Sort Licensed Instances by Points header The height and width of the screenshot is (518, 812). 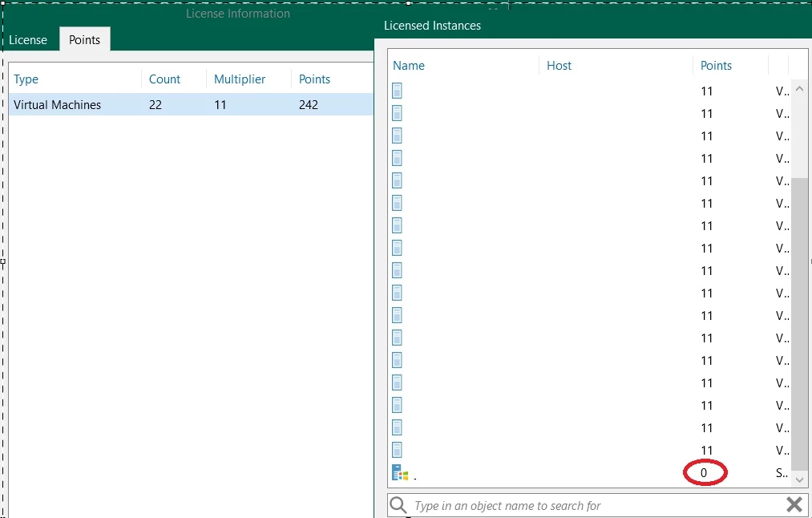(x=716, y=66)
